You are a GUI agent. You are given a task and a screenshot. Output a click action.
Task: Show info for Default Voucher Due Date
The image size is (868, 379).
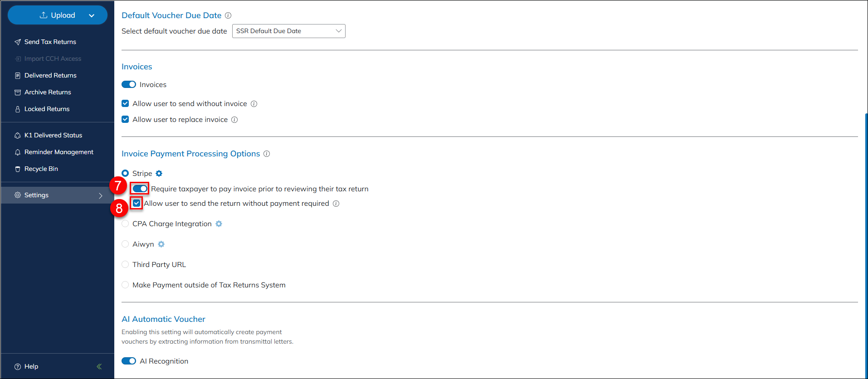tap(228, 15)
